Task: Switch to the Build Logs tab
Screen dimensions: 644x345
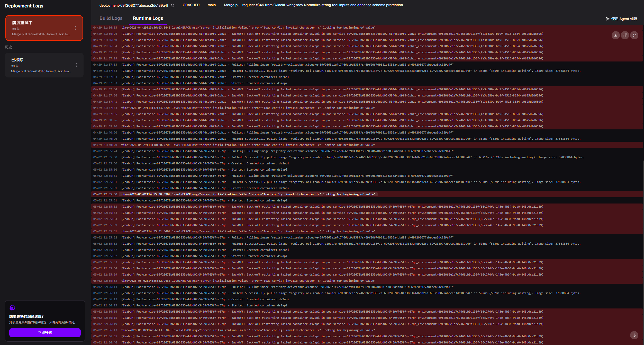Action: click(x=111, y=18)
